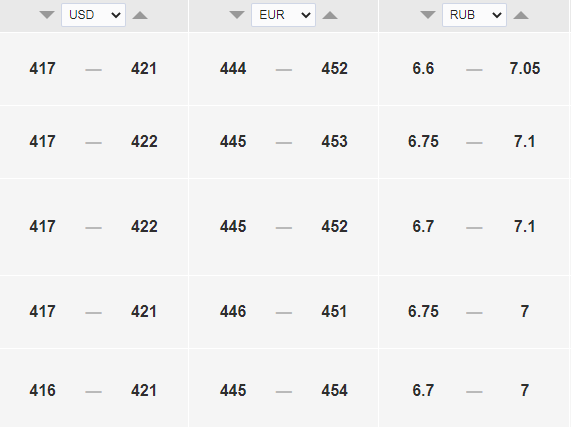Sort RUB sell rate ascending arrow
This screenshot has width=571, height=427.
click(521, 15)
